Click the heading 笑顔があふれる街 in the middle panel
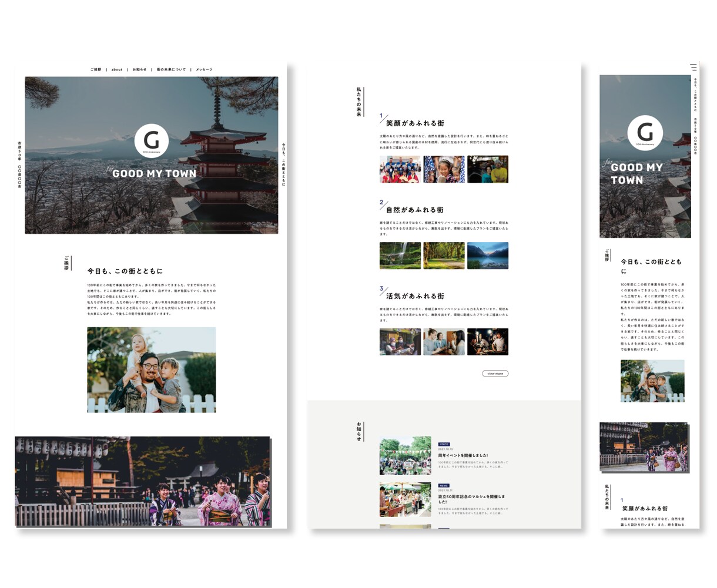This screenshot has width=717, height=588. (415, 123)
